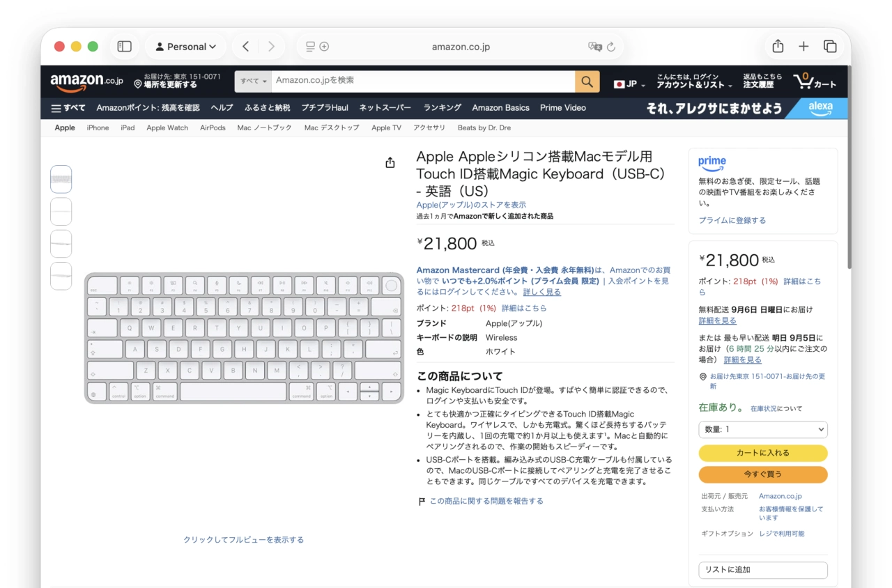The image size is (892, 588).
Task: Open the ヘルプ nav item
Action: [x=222, y=108]
